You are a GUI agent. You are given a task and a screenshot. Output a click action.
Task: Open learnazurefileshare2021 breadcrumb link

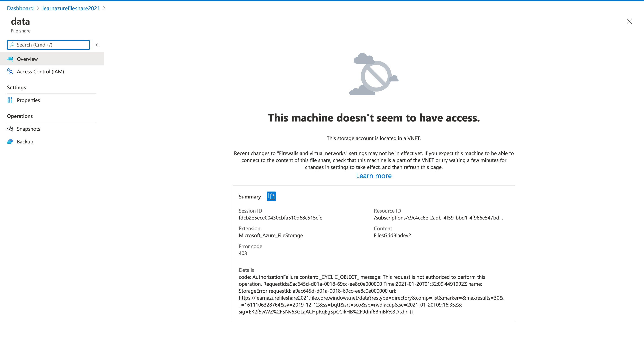71,8
